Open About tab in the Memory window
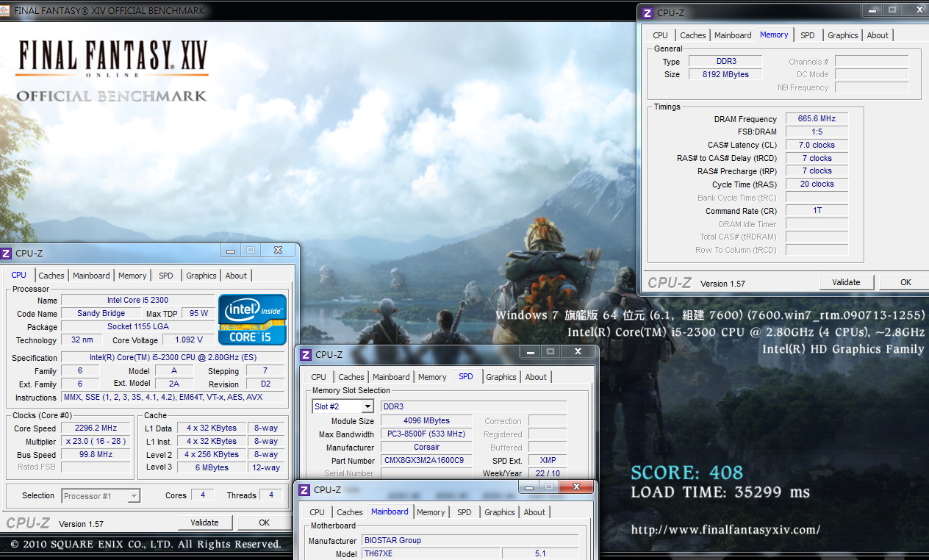This screenshot has width=929, height=560. pos(878,35)
